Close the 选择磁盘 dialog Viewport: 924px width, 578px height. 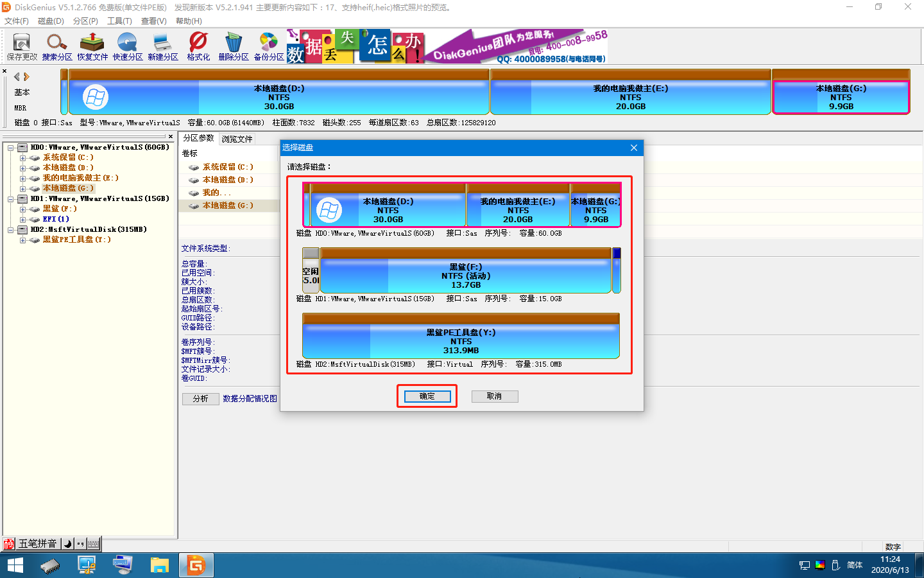click(x=634, y=148)
